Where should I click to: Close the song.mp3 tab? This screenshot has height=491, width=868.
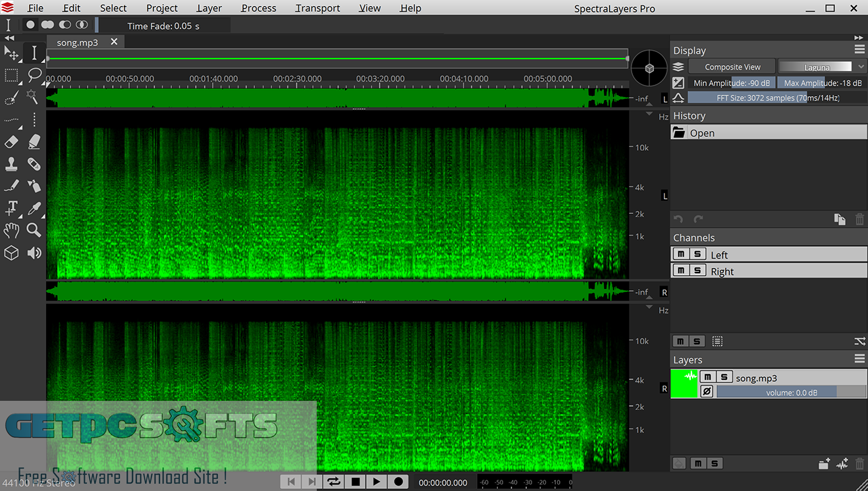(114, 41)
